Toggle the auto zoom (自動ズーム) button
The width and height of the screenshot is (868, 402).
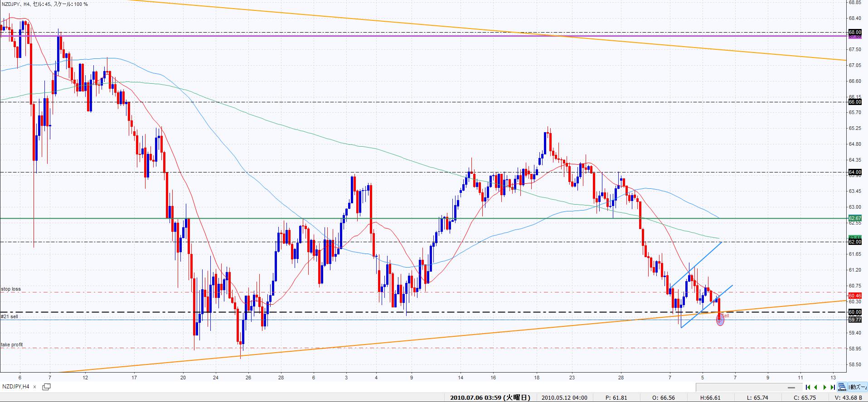(858, 387)
